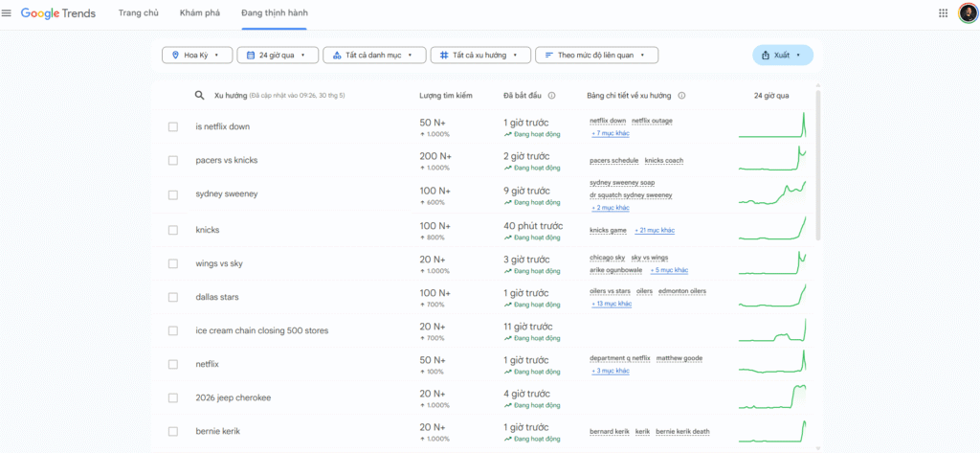
Task: Click calendar icon in 24 giờ qua filter
Action: coord(250,55)
